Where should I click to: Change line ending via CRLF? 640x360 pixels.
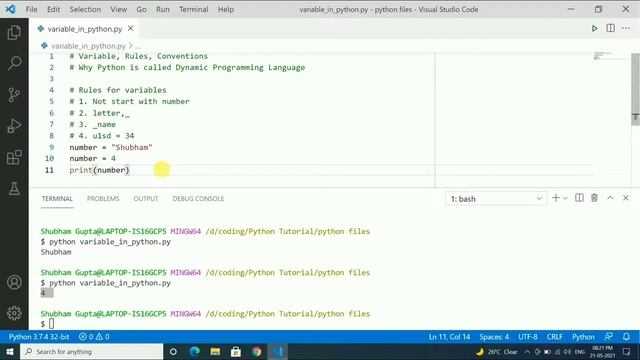pos(554,337)
